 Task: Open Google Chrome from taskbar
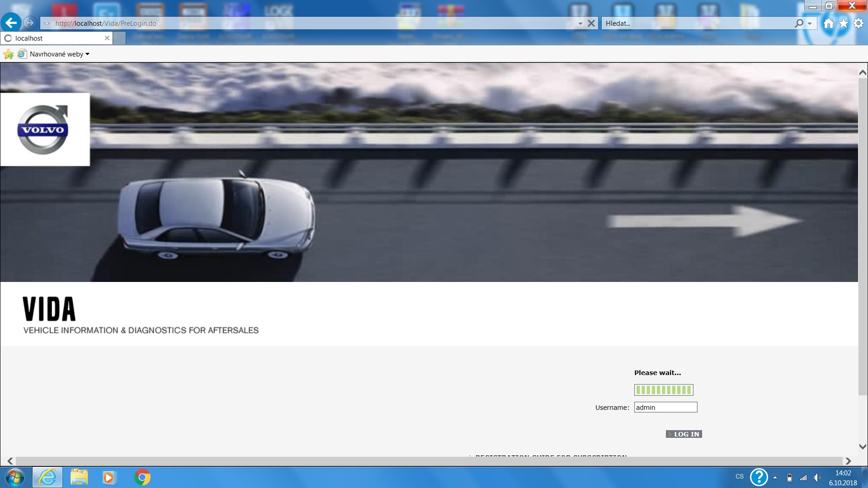pos(142,477)
